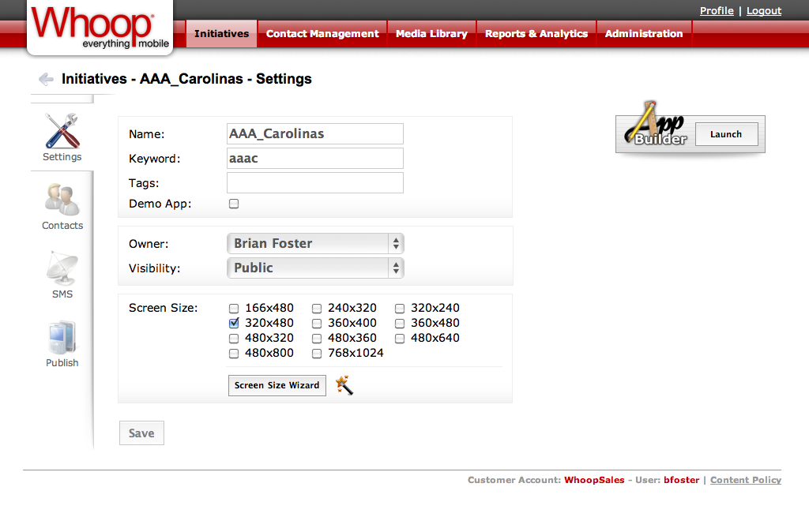Click the back arrow beside Initiatives title
Screen dimensions: 809x532
point(47,79)
